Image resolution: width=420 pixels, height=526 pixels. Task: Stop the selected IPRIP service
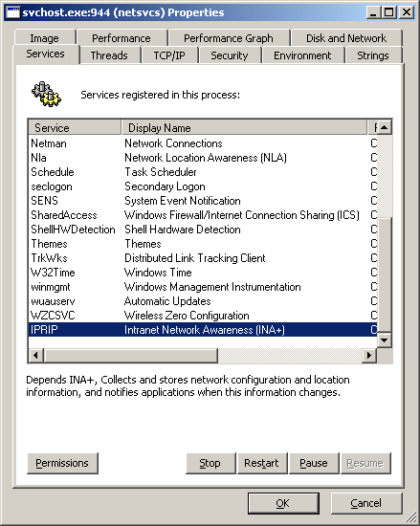click(x=210, y=463)
